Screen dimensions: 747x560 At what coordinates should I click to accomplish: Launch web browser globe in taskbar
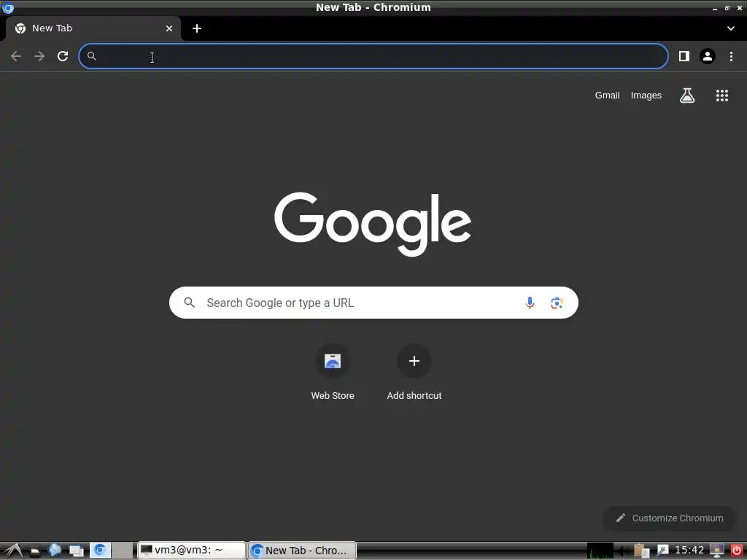pos(55,551)
